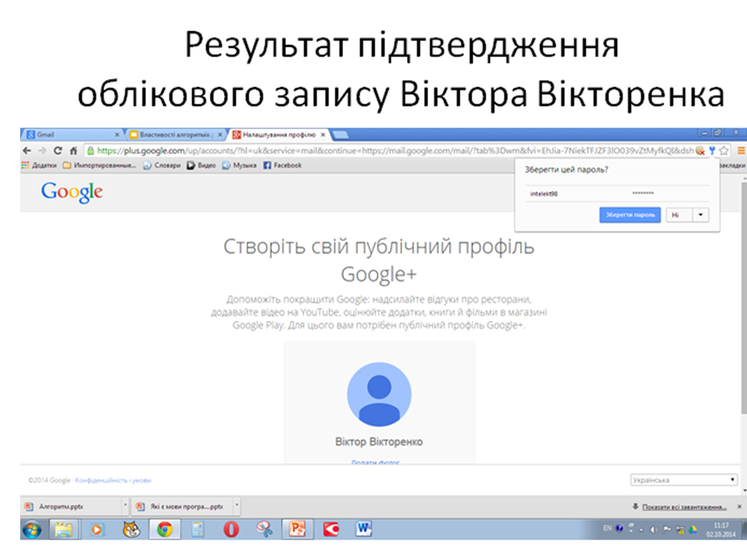747x560 pixels.
Task: Open the calculator icon on taskbar
Action: [198, 530]
